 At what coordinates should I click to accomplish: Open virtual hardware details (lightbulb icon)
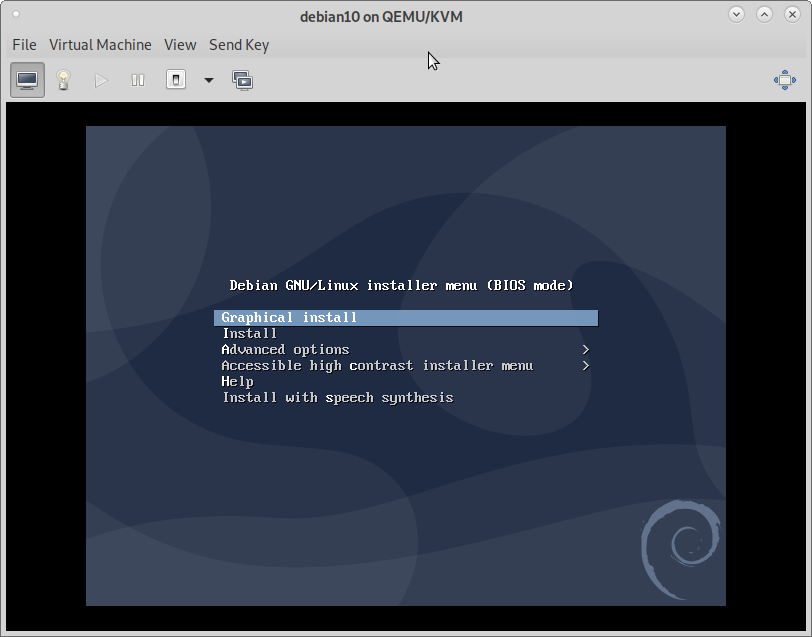(64, 80)
